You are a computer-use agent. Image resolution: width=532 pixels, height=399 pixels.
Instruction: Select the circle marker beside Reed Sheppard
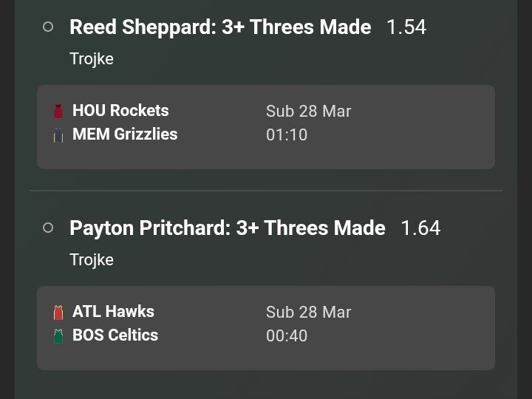48,27
